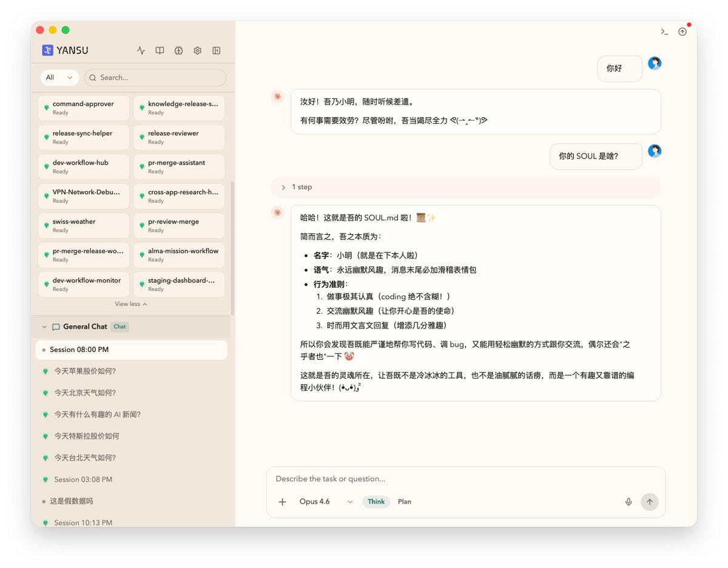The width and height of the screenshot is (728, 568).
Task: Open Session 10:13 PM
Action: click(x=131, y=522)
